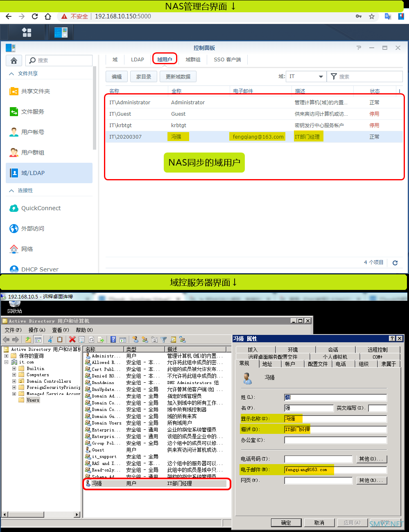Click the 办公室 input field

tap(335, 440)
